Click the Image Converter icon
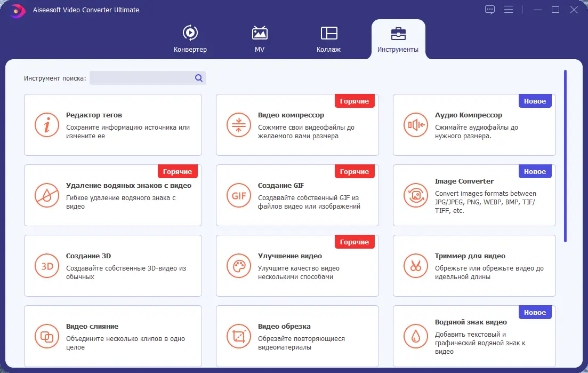Image resolution: width=588 pixels, height=373 pixels. point(415,195)
